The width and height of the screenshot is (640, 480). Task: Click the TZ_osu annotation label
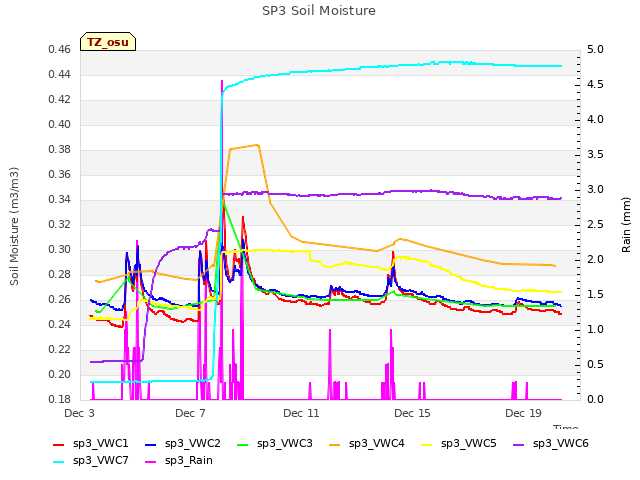(108, 42)
